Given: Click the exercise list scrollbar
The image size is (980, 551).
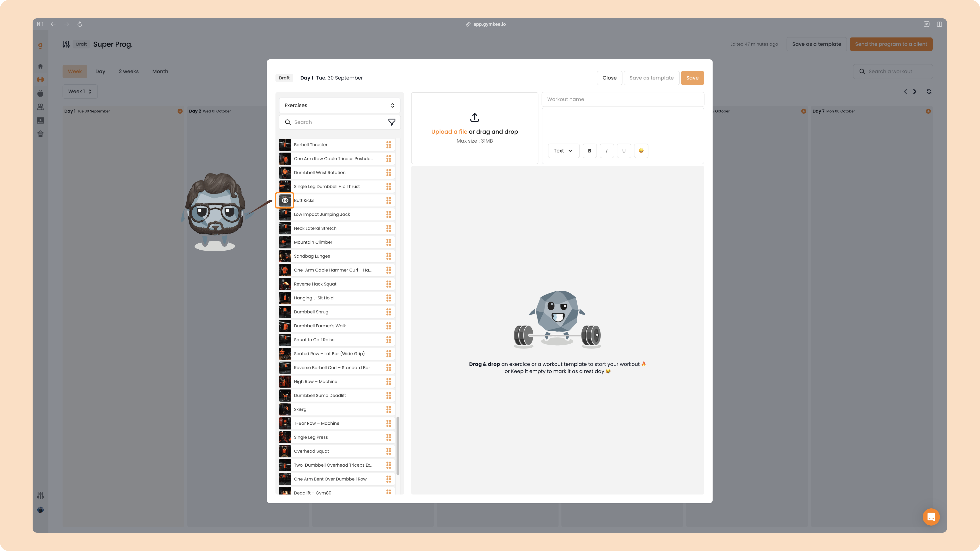Looking at the screenshot, I should 398,446.
